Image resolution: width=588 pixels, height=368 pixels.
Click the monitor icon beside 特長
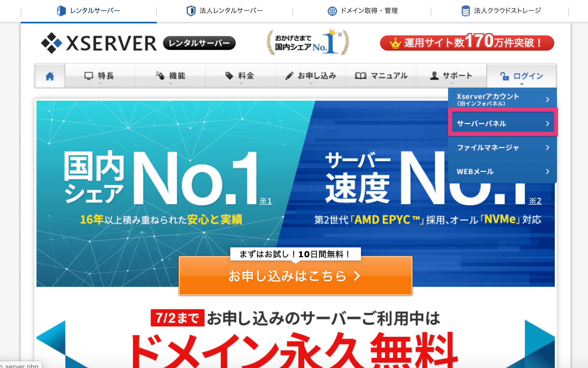point(89,76)
